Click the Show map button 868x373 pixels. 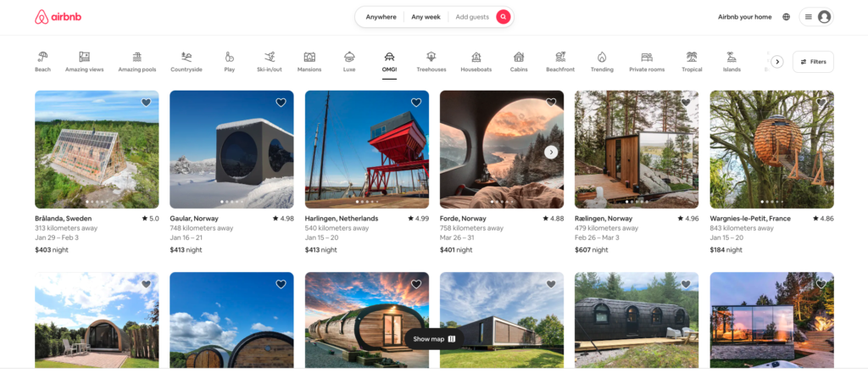pos(434,339)
